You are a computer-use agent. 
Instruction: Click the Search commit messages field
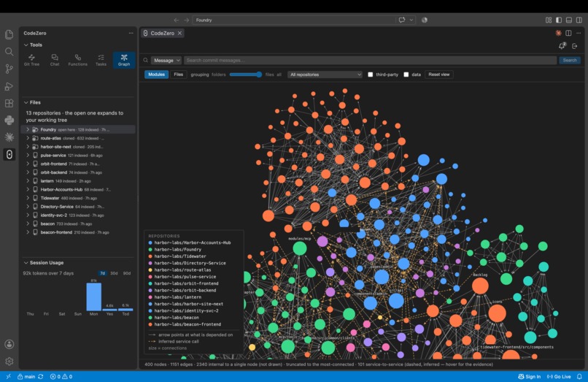point(370,60)
